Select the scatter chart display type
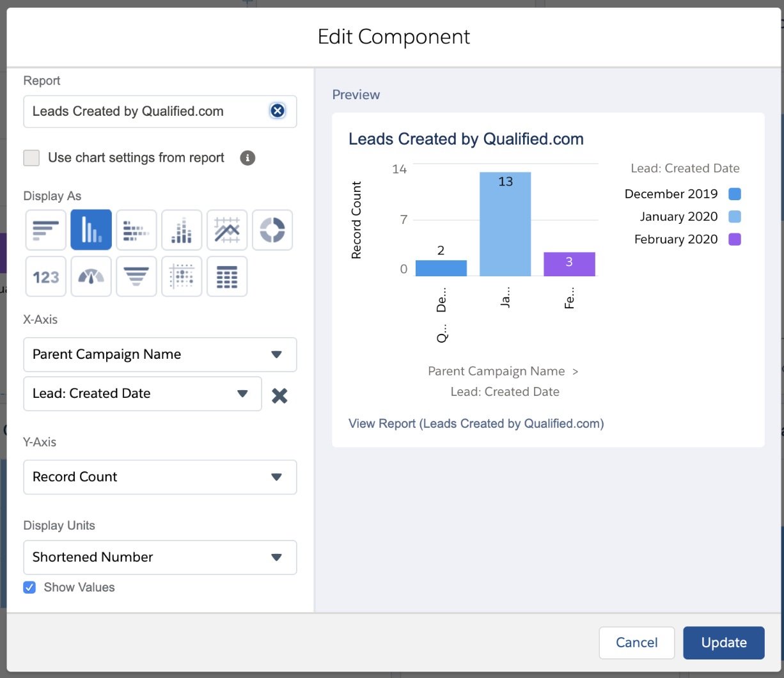The height and width of the screenshot is (678, 784). click(x=182, y=276)
